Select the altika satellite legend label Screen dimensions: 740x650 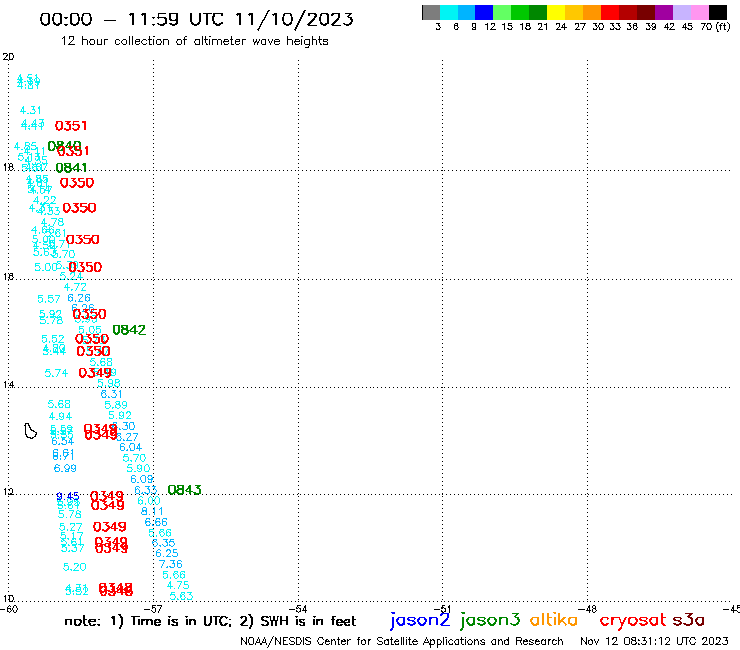[x=553, y=619]
